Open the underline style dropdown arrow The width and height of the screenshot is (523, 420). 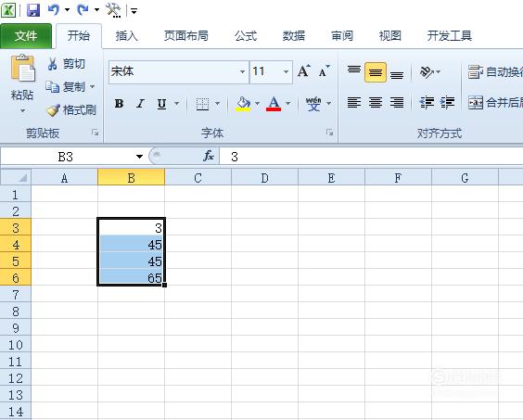pos(177,104)
